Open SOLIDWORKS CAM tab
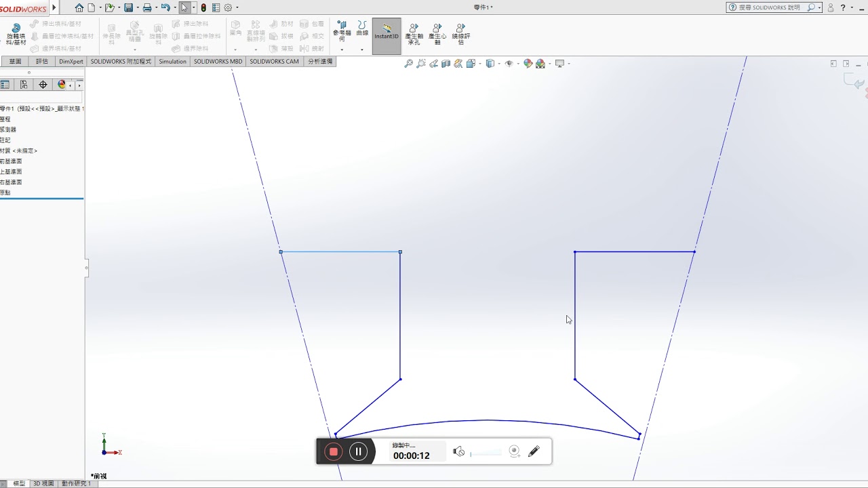Screen dimensions: 868x488 [x=274, y=61]
